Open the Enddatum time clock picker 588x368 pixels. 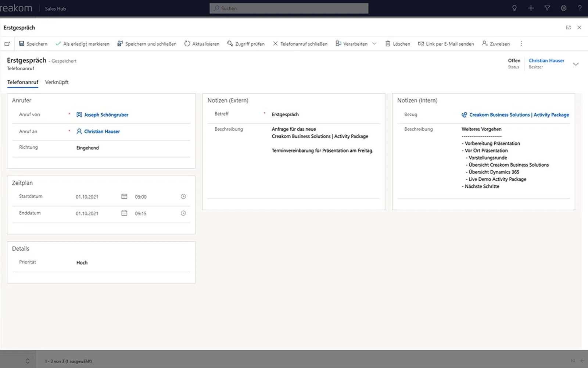pyautogui.click(x=183, y=213)
